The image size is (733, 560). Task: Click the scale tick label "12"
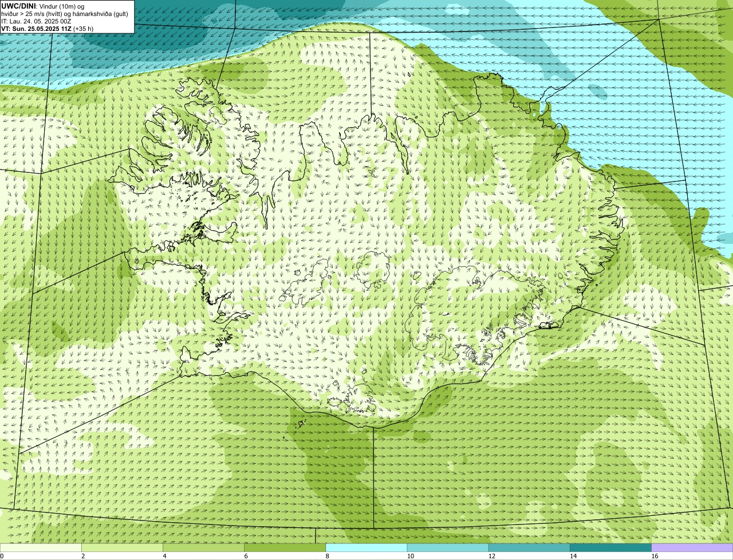click(x=492, y=556)
